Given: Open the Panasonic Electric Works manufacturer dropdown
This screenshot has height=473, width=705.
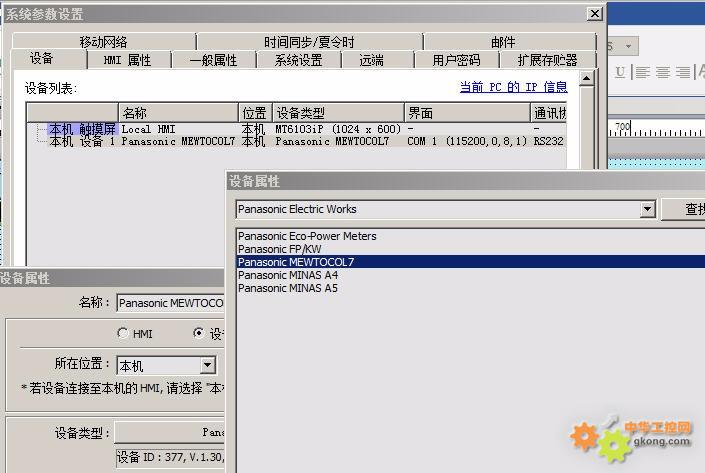Looking at the screenshot, I should click(647, 209).
